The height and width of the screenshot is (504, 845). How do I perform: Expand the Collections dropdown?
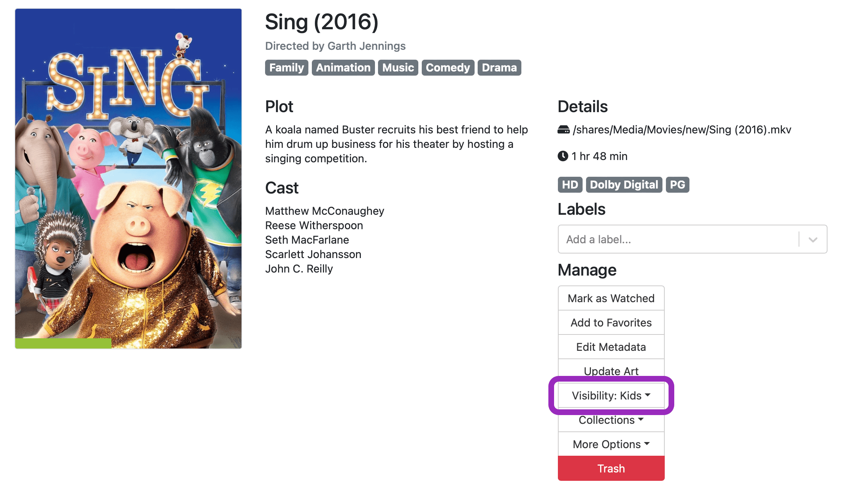click(x=611, y=420)
